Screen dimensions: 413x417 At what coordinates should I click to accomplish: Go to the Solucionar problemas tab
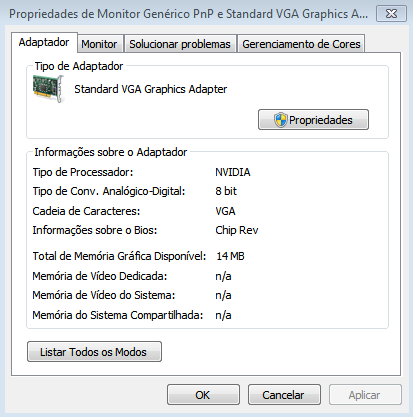pyautogui.click(x=180, y=44)
